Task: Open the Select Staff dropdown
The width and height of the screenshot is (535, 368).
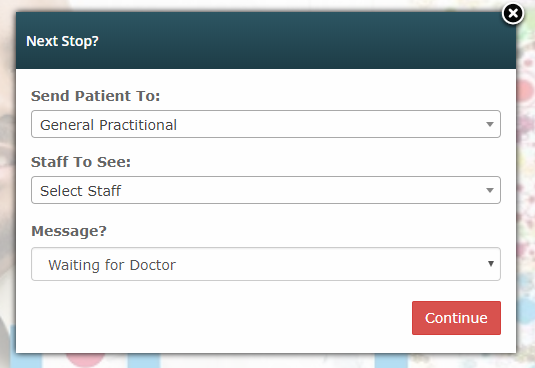Action: click(266, 190)
